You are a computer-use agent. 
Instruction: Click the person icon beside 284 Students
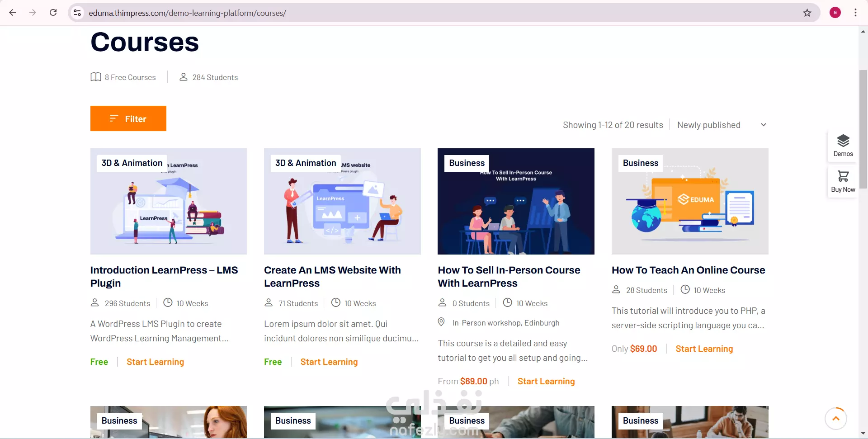[183, 77]
